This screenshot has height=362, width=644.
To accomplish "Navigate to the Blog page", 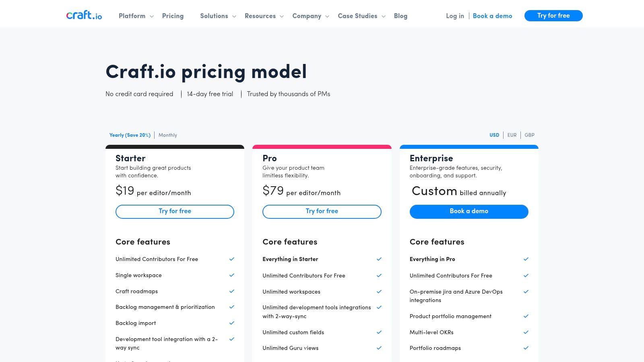I will coord(400,16).
